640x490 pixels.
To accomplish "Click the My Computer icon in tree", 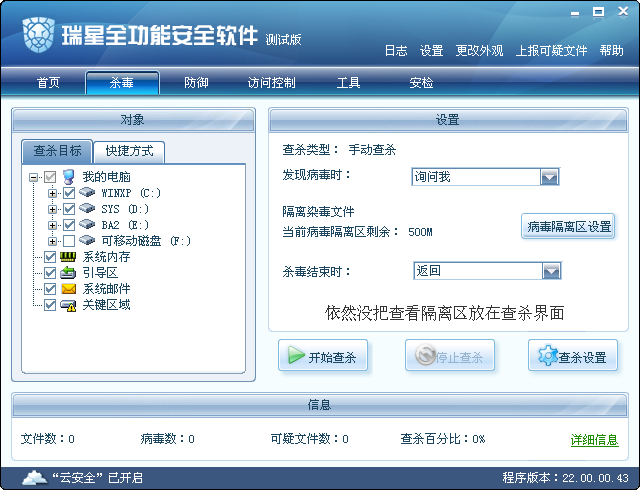I will pyautogui.click(x=69, y=177).
